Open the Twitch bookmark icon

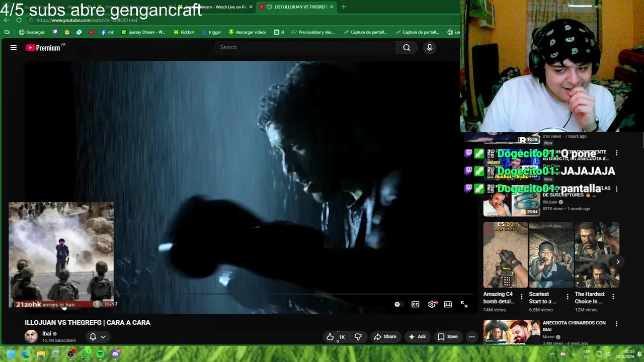[55, 32]
